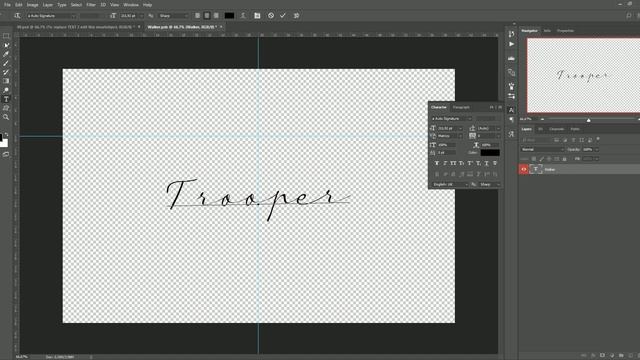
Task: Center text in options bar
Action: 207,16
